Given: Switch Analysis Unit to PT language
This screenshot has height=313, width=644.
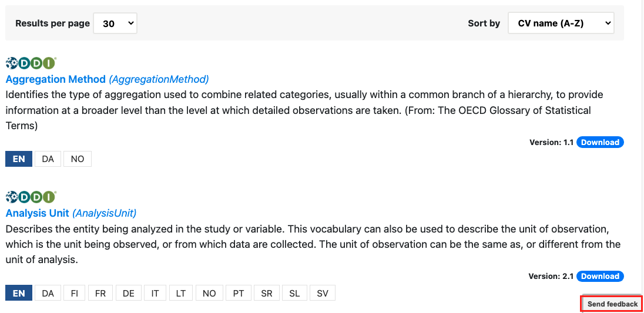Looking at the screenshot, I should pyautogui.click(x=239, y=293).
